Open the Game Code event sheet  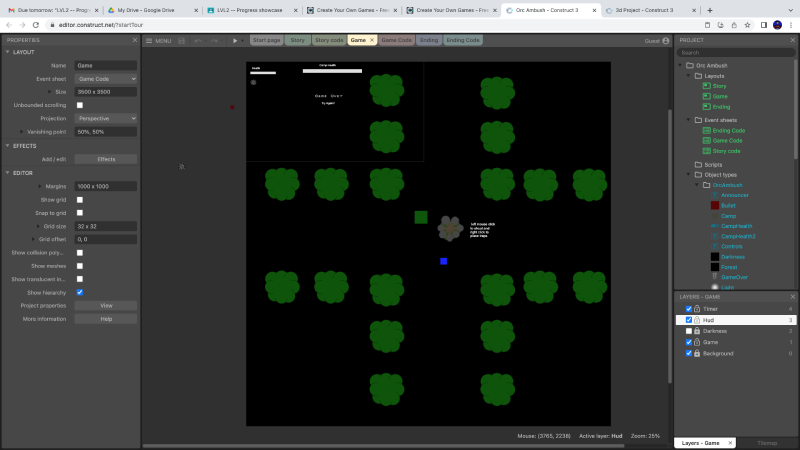[727, 140]
